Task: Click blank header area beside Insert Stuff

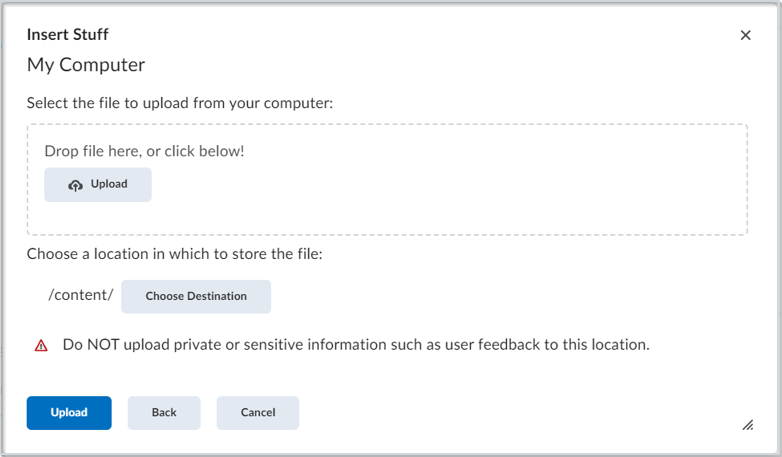Action: coord(400,35)
